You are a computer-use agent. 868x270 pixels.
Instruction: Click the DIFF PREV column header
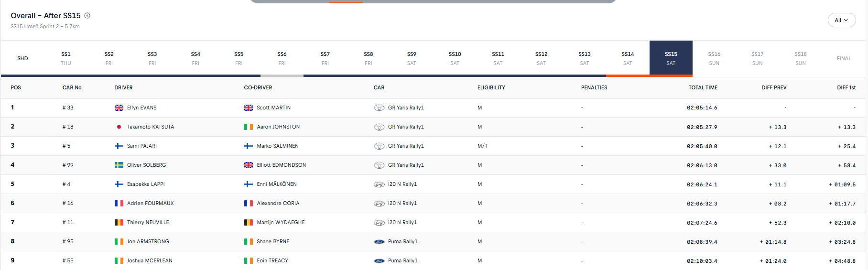click(774, 87)
